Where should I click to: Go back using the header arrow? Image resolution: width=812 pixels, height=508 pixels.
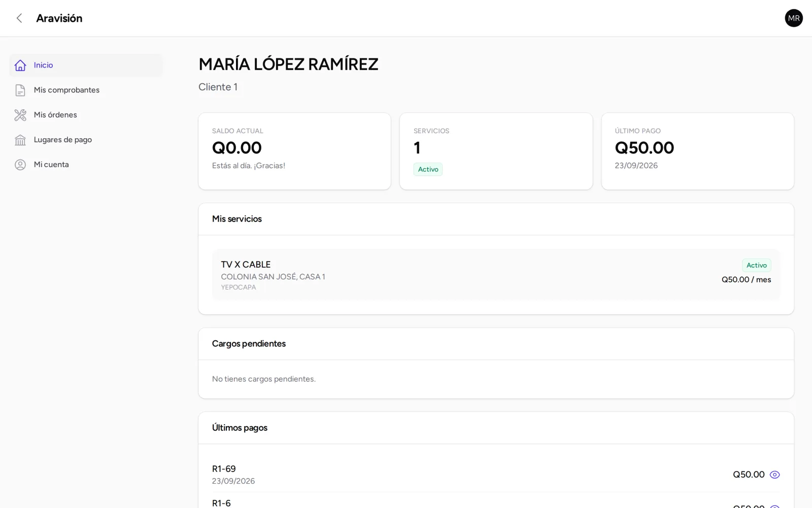(x=19, y=18)
